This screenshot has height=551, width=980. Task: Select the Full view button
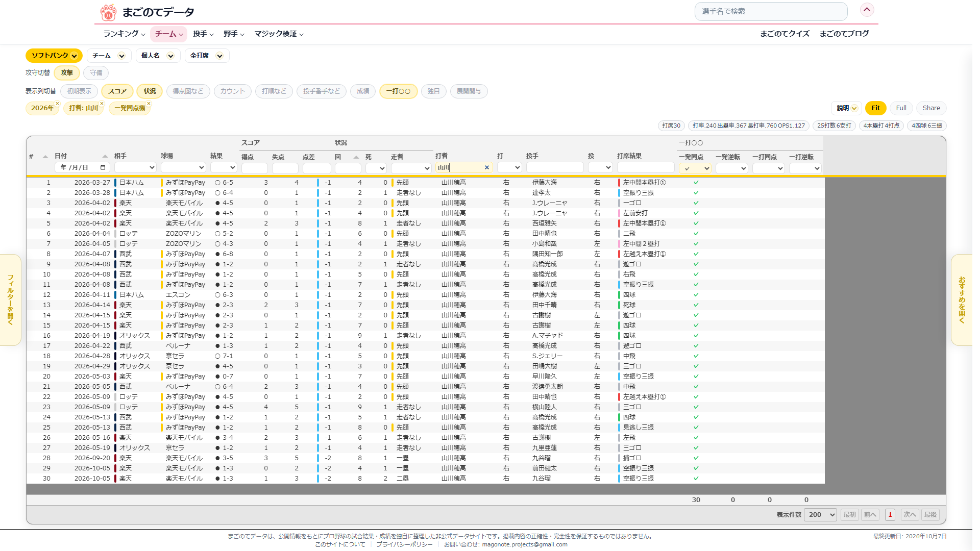point(901,108)
